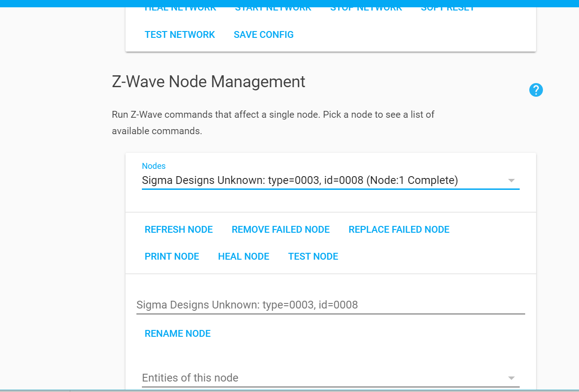Select the Sigma Designs node entry in Nodes selector

[x=299, y=180]
